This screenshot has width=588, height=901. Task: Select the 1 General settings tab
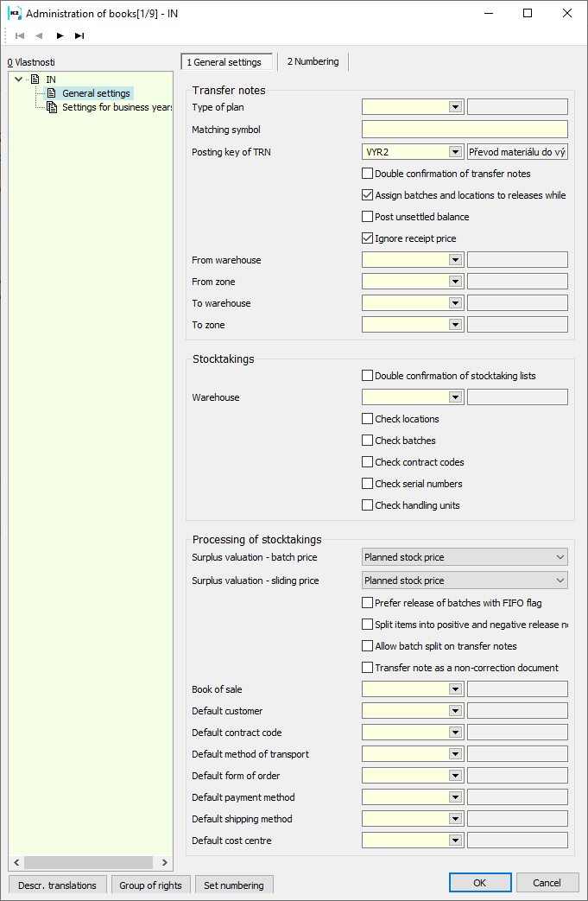[x=224, y=62]
